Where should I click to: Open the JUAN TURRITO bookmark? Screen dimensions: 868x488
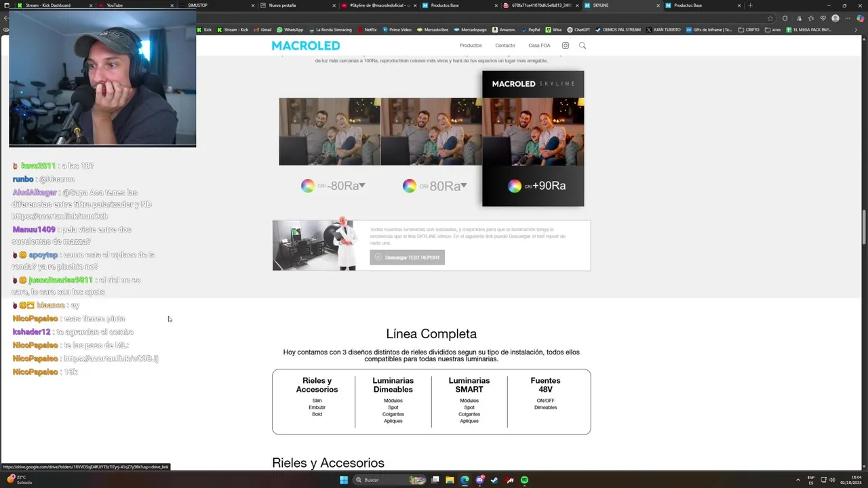click(x=664, y=30)
